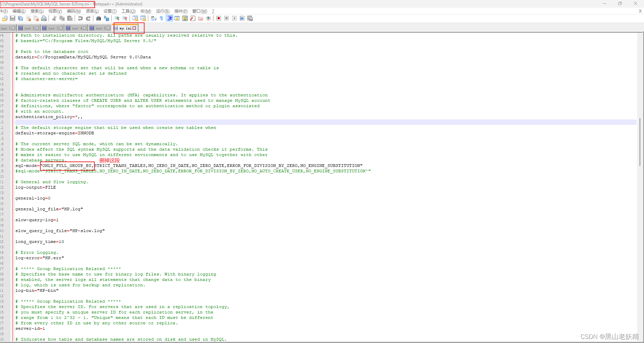Open Find with the binoculars icon
644x343 pixels.
pos(99,18)
